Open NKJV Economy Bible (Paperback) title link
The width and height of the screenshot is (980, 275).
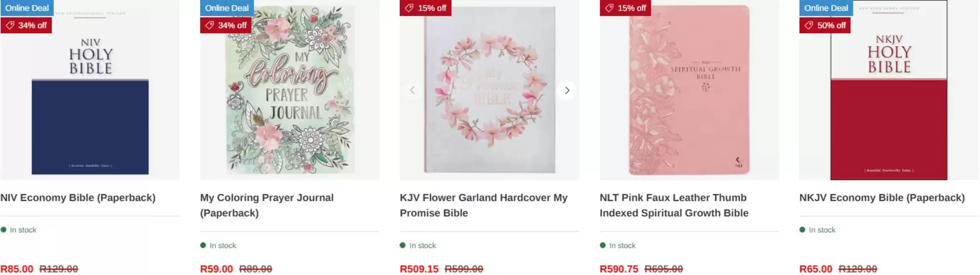(x=881, y=197)
